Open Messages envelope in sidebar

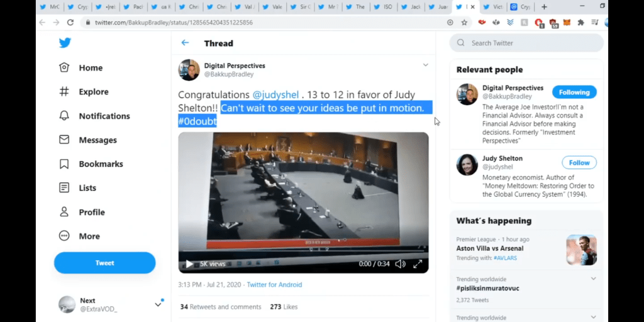pyautogui.click(x=88, y=140)
